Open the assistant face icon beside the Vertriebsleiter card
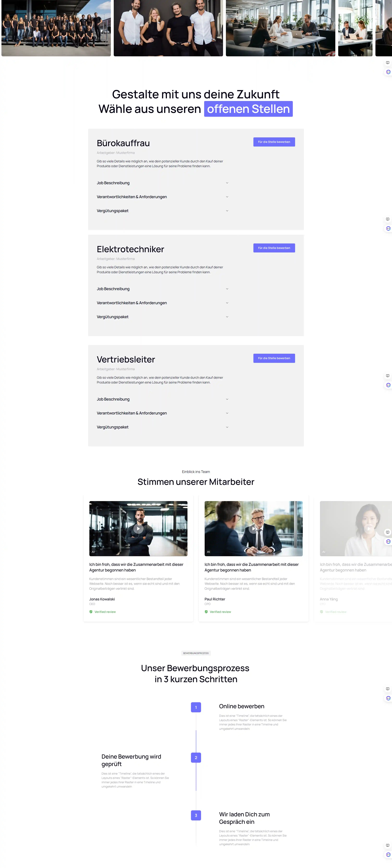The image size is (392, 868). coord(388,385)
